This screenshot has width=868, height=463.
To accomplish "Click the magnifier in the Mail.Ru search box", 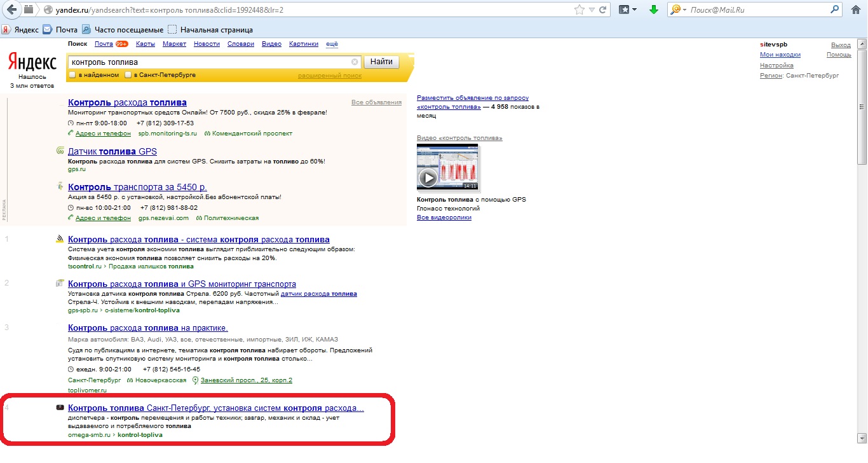I will coord(835,10).
